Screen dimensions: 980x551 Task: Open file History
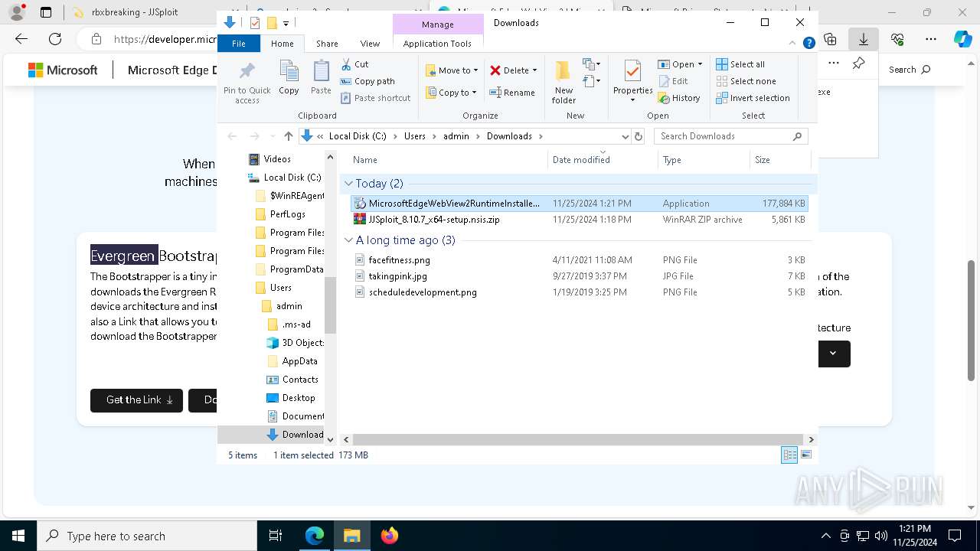coord(679,98)
